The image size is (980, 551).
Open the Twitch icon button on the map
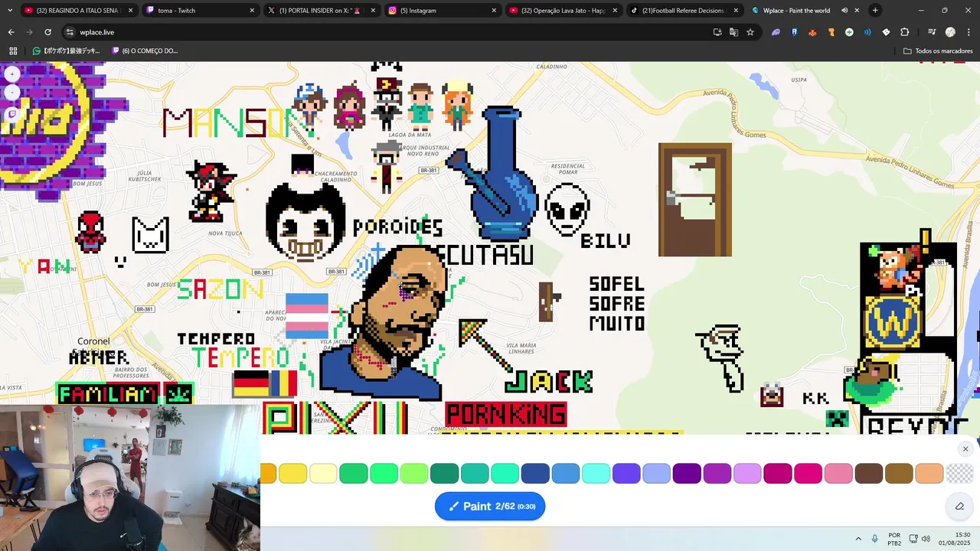12,115
